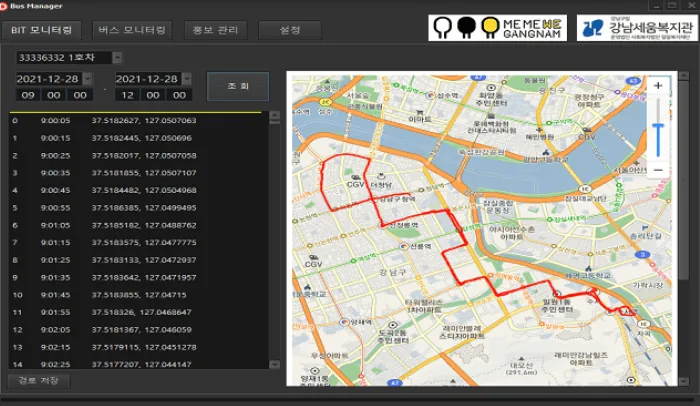Click the 강남구 district label on map
This screenshot has height=406, width=700.
coord(392,272)
